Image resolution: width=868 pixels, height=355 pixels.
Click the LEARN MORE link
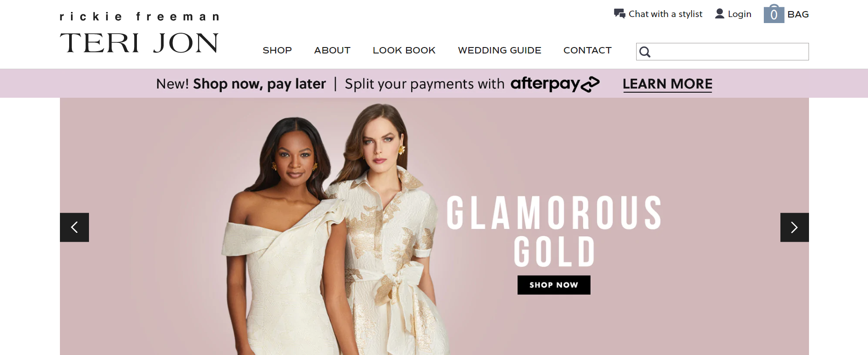[x=667, y=84]
